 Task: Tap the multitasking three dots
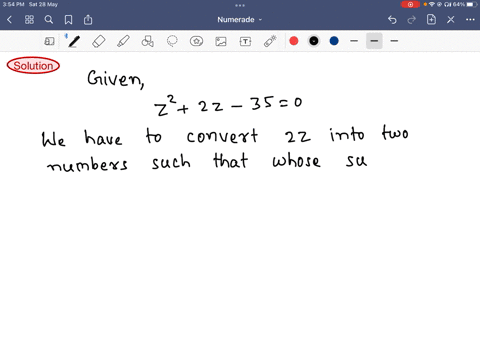pyautogui.click(x=240, y=5)
